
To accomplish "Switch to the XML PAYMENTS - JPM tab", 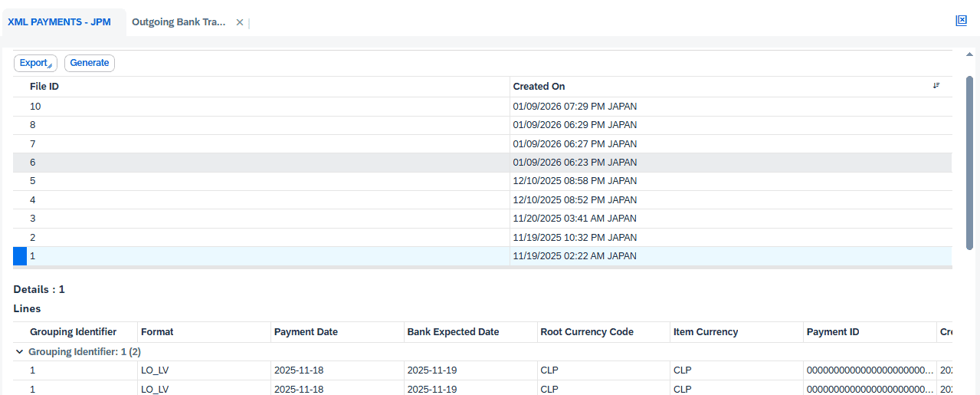I will pos(59,22).
